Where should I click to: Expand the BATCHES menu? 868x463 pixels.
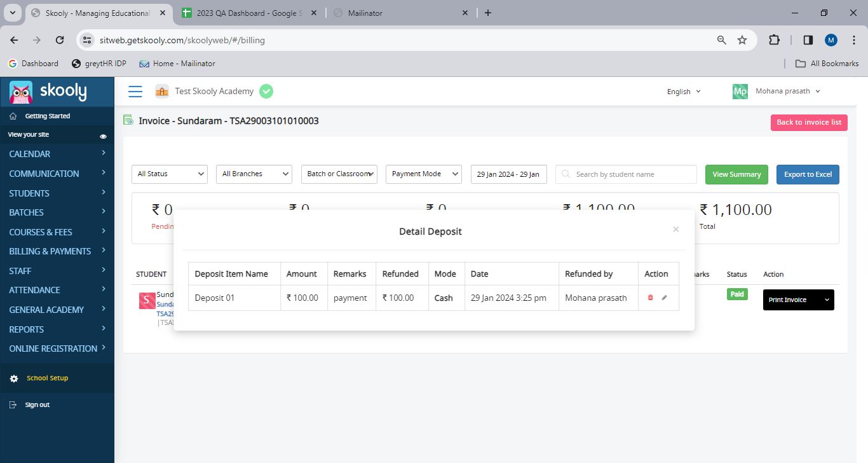[x=57, y=212]
